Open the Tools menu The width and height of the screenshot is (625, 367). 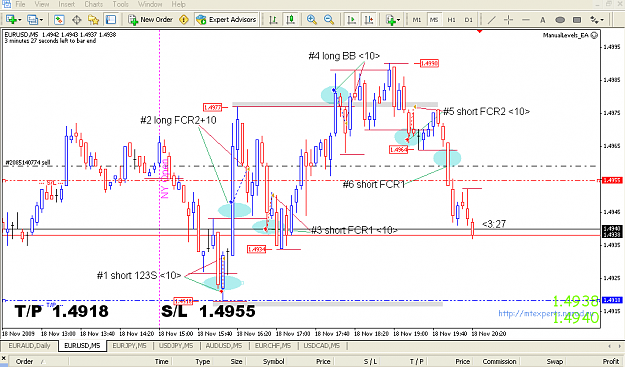120,4
